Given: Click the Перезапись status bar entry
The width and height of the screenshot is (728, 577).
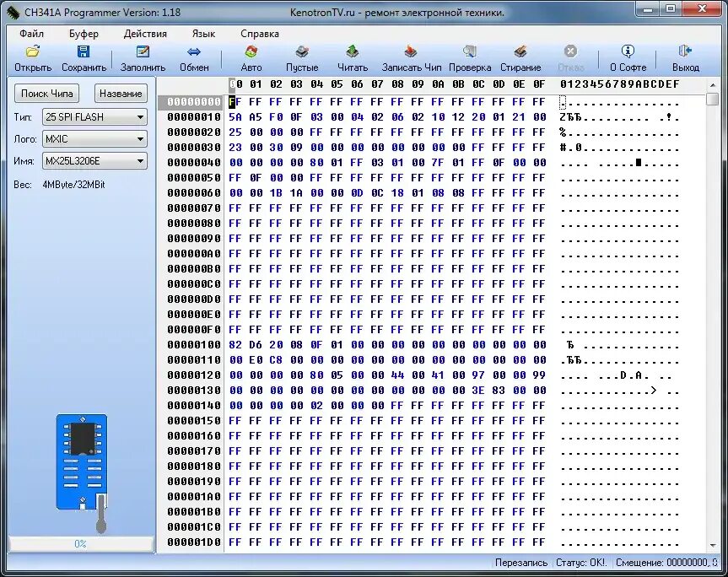Looking at the screenshot, I should [x=521, y=563].
